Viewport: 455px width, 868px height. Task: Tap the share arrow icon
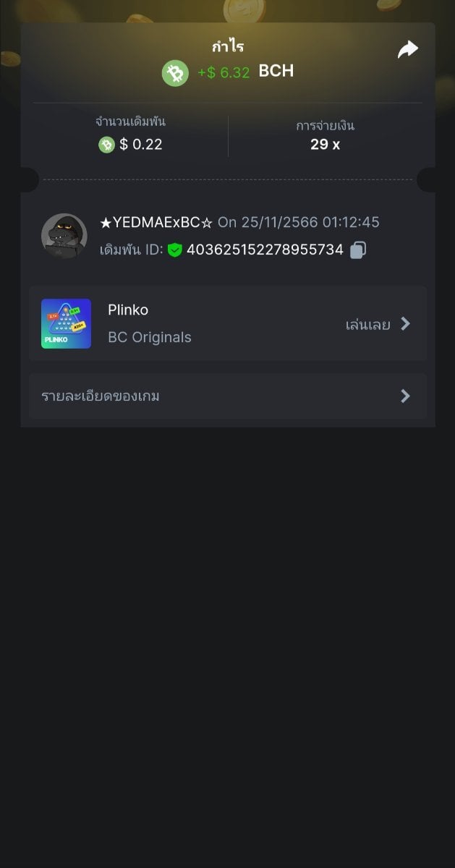coord(408,49)
